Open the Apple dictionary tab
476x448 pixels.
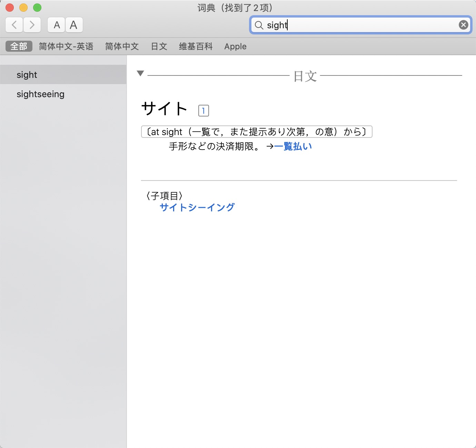235,46
